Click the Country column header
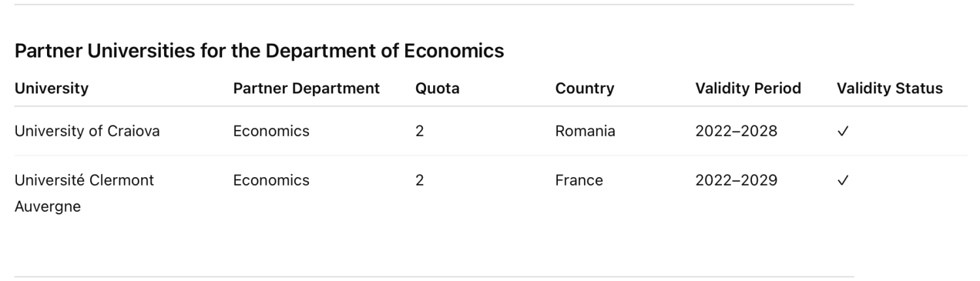Viewport: 980px width, 281px height. coord(585,89)
